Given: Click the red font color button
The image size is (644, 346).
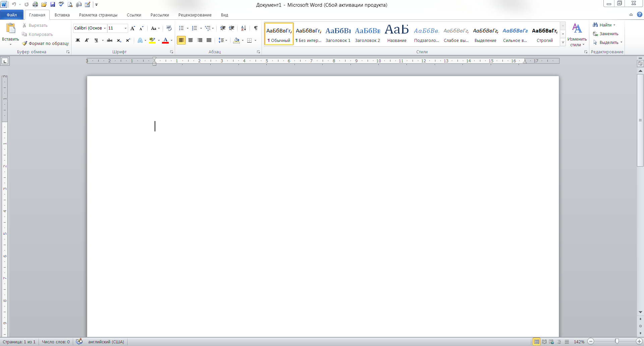Looking at the screenshot, I should coord(165,40).
